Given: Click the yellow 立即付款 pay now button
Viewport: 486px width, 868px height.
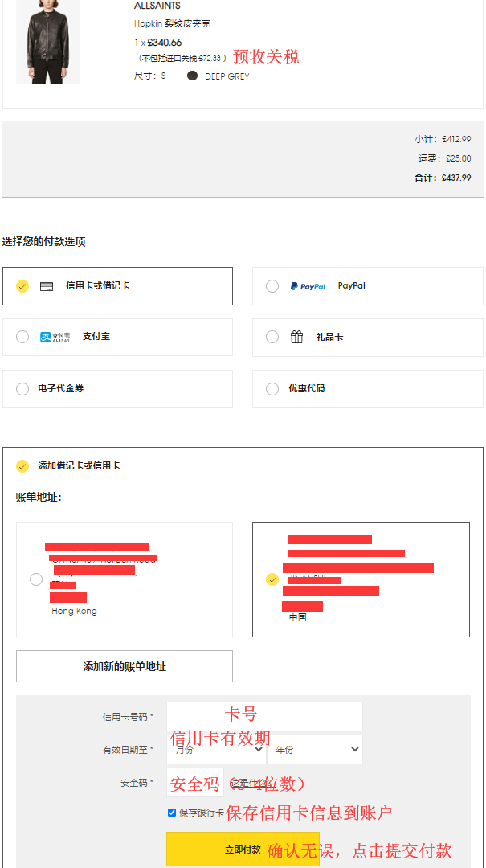Looking at the screenshot, I should coord(243,850).
